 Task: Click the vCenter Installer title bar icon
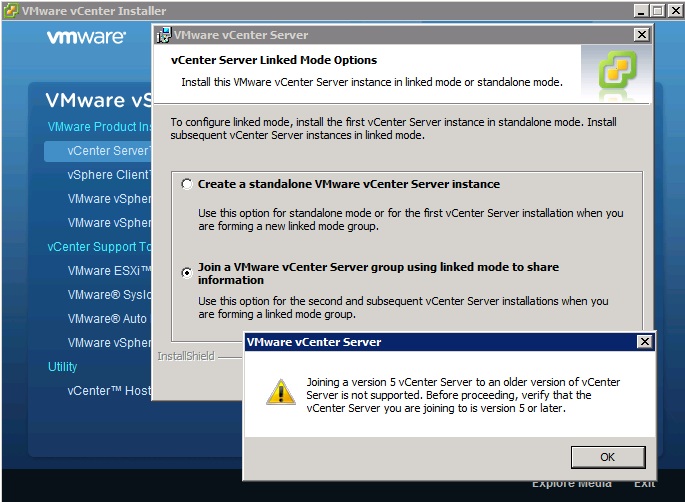pos(10,10)
